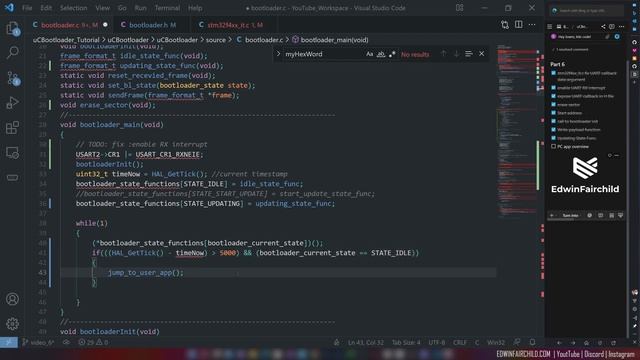Click the Win32 configuration in status bar
This screenshot has width=640, height=360.
click(x=496, y=342)
